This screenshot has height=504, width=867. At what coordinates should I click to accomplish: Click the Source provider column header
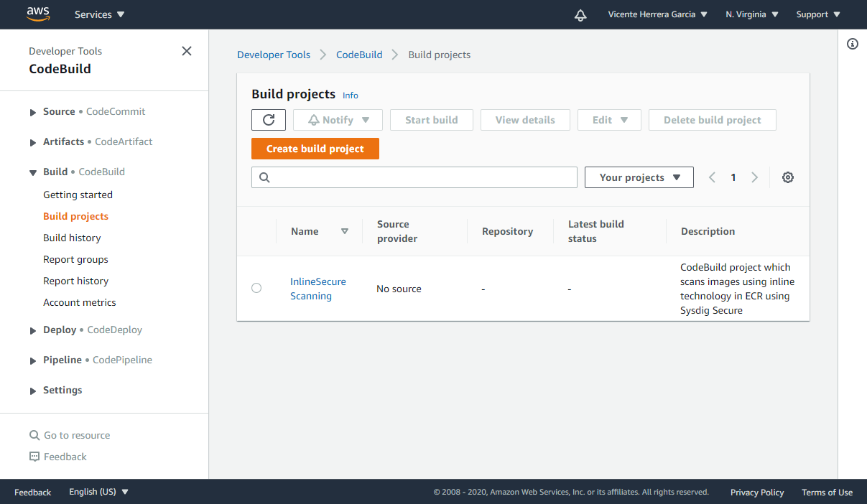[397, 231]
